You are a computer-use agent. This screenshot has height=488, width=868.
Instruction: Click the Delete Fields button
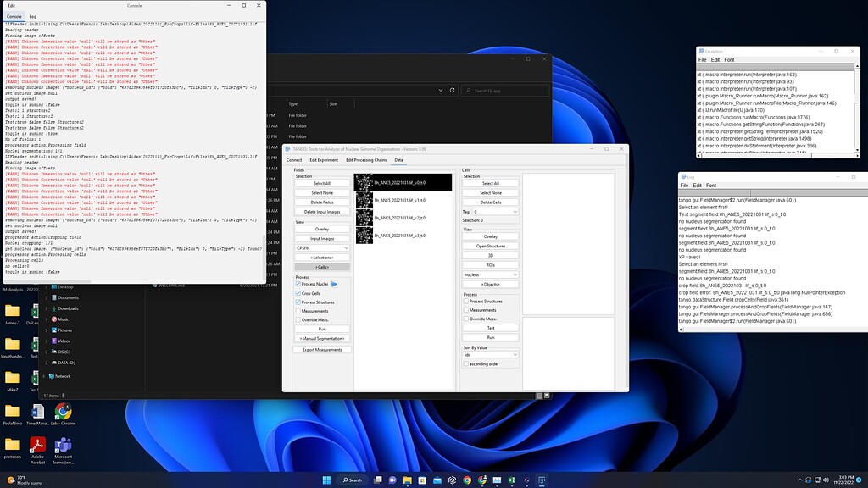point(322,202)
